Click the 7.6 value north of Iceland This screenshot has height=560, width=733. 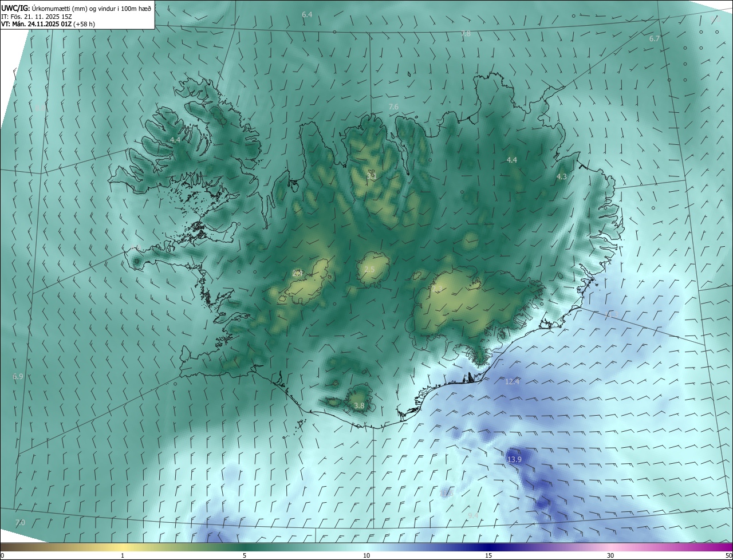[x=393, y=107]
